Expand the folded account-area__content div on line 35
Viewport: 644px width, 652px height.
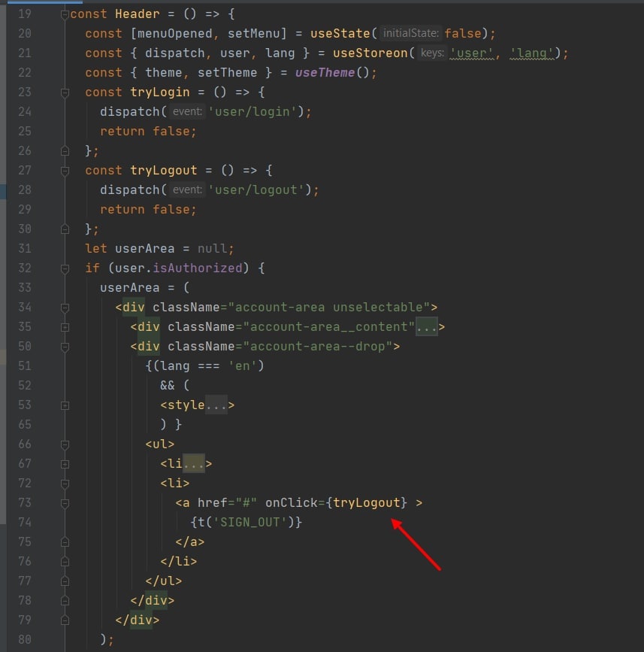[65, 327]
